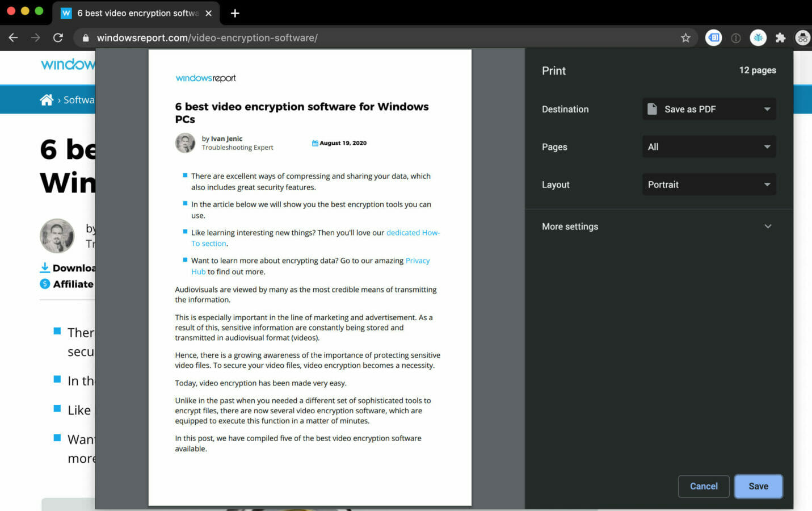Click the calendar icon beside the date
Image resolution: width=812 pixels, height=511 pixels.
pos(315,143)
